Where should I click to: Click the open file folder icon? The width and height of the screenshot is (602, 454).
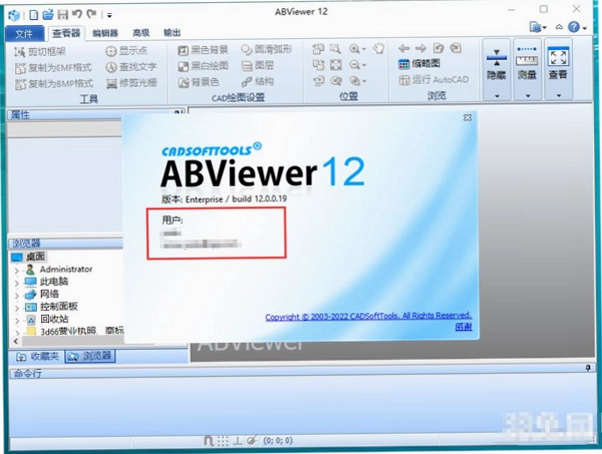(x=48, y=15)
